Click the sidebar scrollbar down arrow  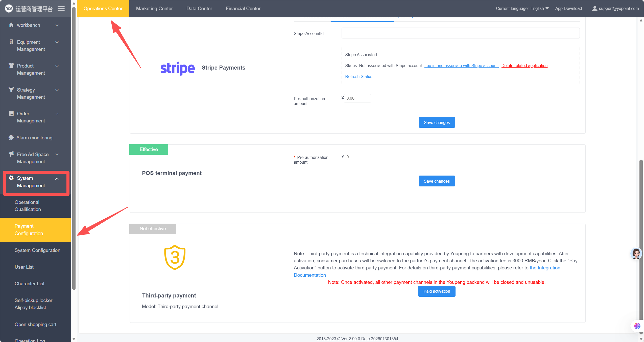coord(74,339)
